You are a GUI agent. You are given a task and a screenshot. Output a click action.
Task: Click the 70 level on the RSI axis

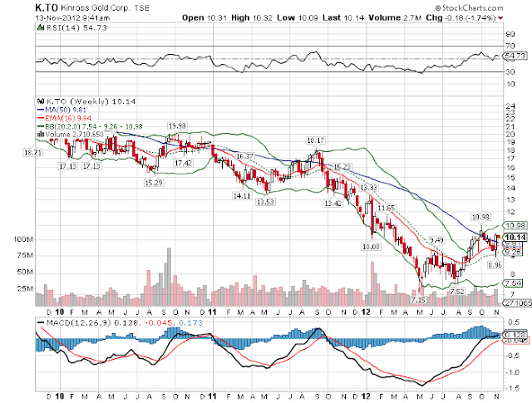point(510,46)
